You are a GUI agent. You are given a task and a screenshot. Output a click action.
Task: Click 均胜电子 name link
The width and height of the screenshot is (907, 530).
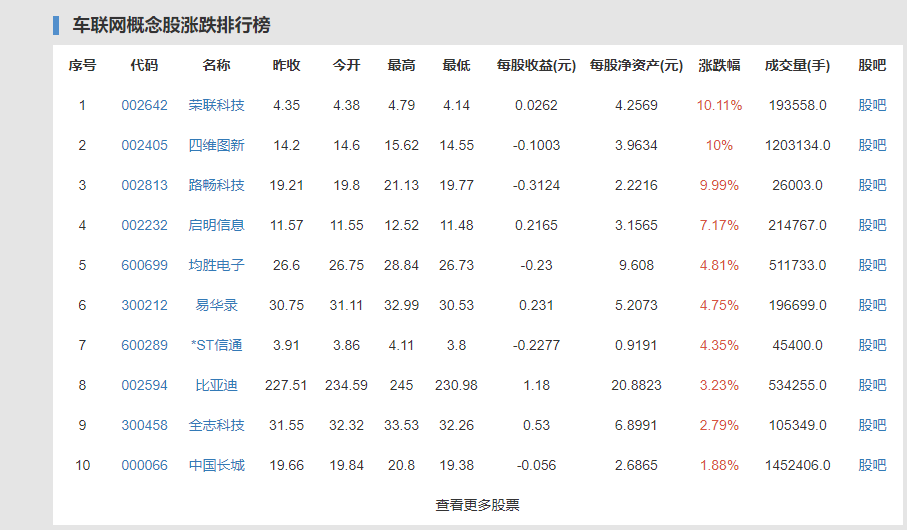(216, 265)
